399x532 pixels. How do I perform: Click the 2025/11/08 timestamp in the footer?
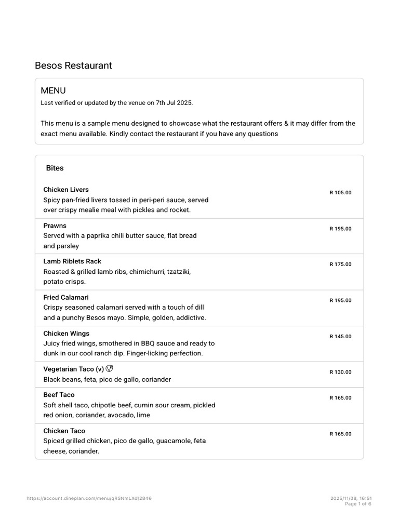351,498
